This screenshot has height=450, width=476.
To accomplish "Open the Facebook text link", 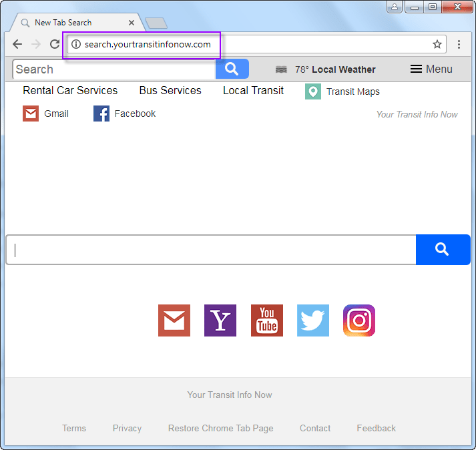I will (x=135, y=114).
